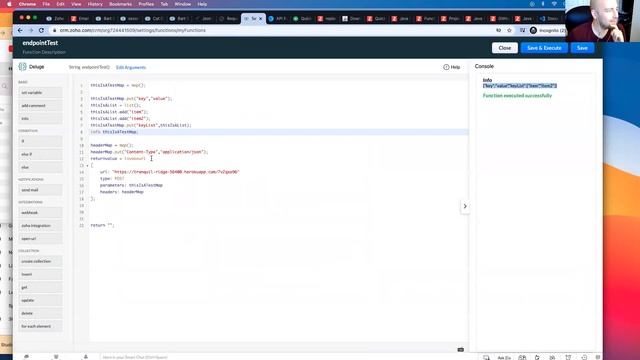Switch to the API tab

277,19
